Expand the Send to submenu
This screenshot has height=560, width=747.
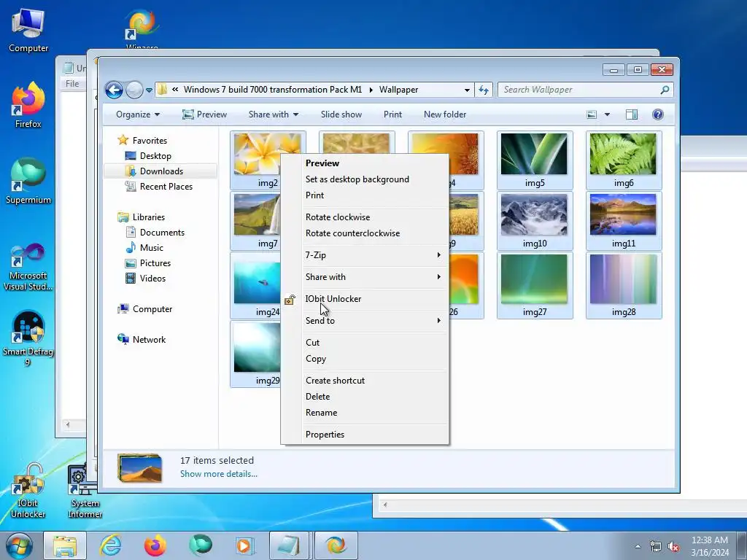(x=365, y=321)
